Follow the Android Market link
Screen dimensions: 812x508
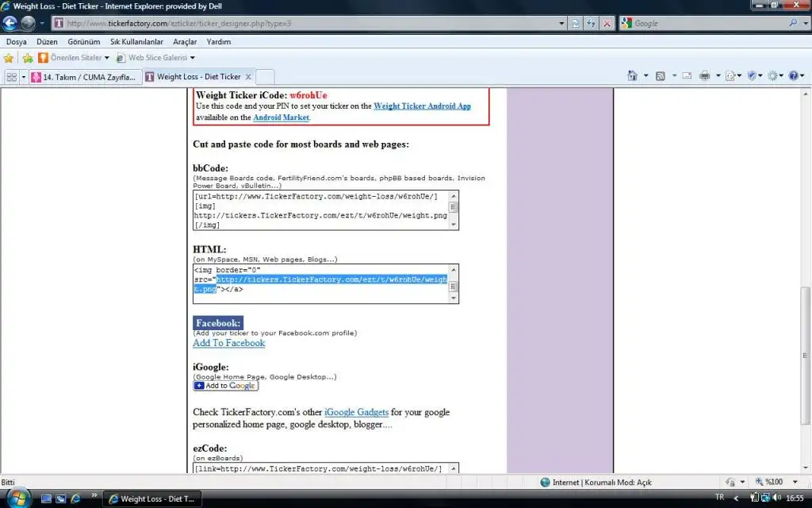(x=282, y=117)
